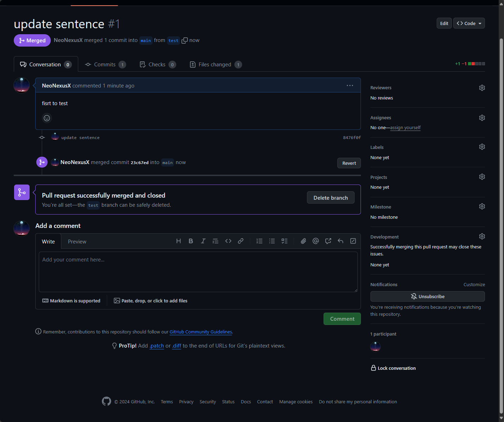
Task: Open the Privacy footer link
Action: tap(186, 402)
